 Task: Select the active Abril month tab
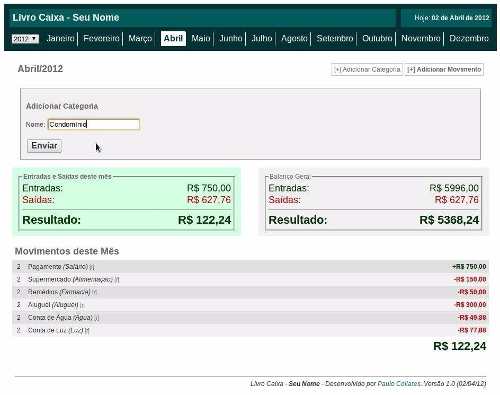coord(173,38)
